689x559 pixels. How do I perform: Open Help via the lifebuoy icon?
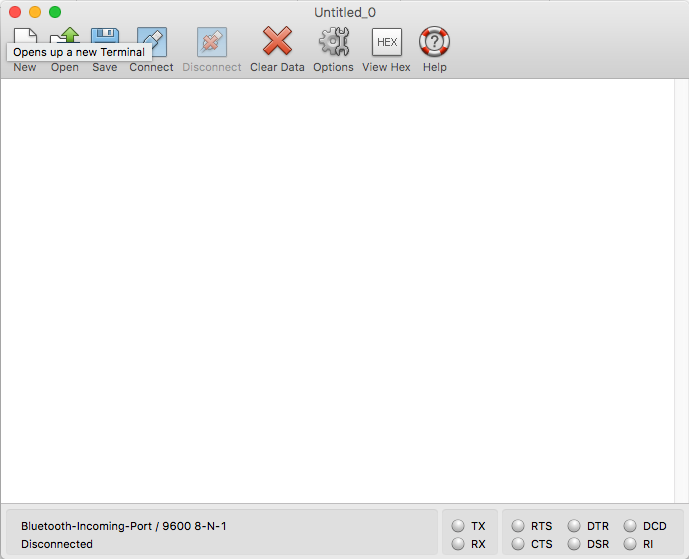coord(434,43)
